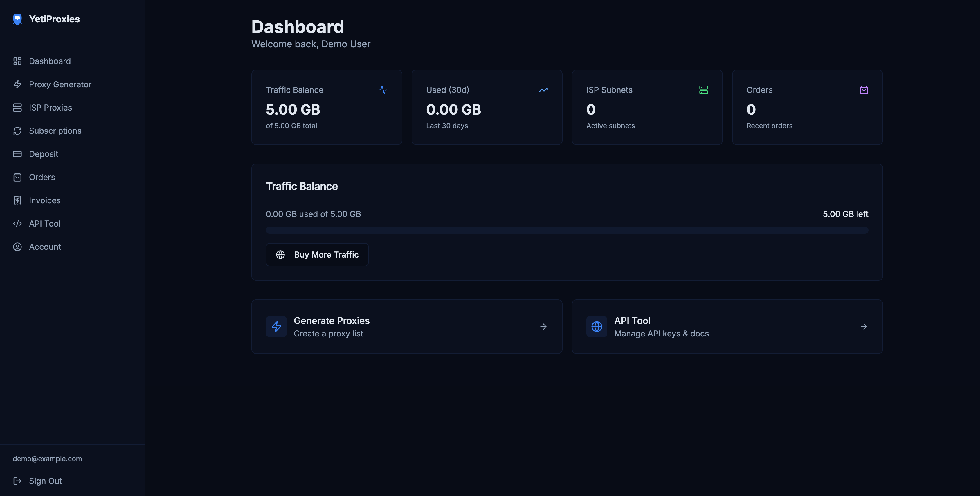Click the activity pulse icon on Traffic Balance card
The image size is (980, 496).
point(383,90)
